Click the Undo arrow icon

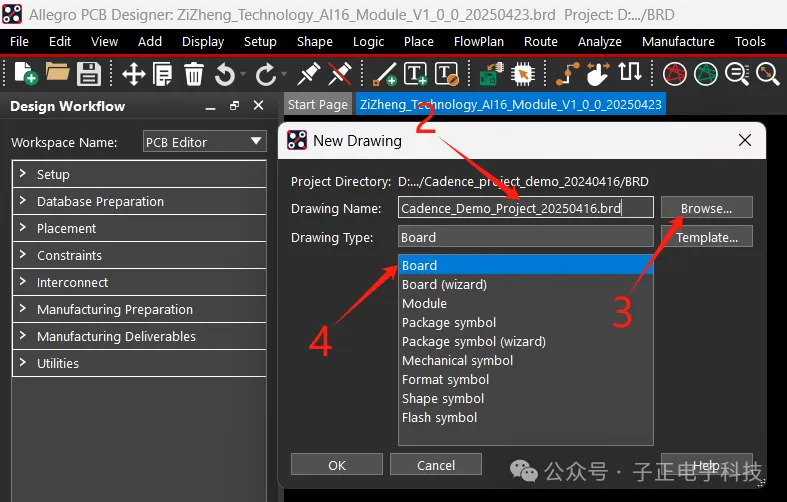point(224,75)
